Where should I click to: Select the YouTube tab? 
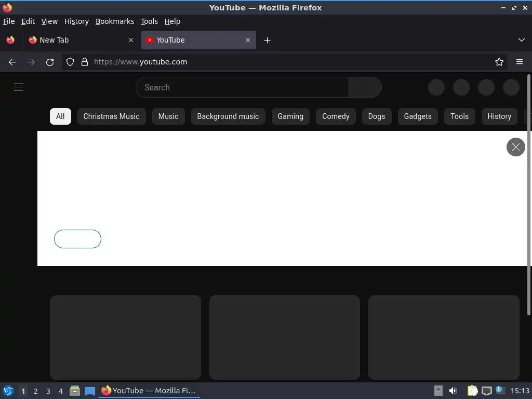tap(198, 40)
